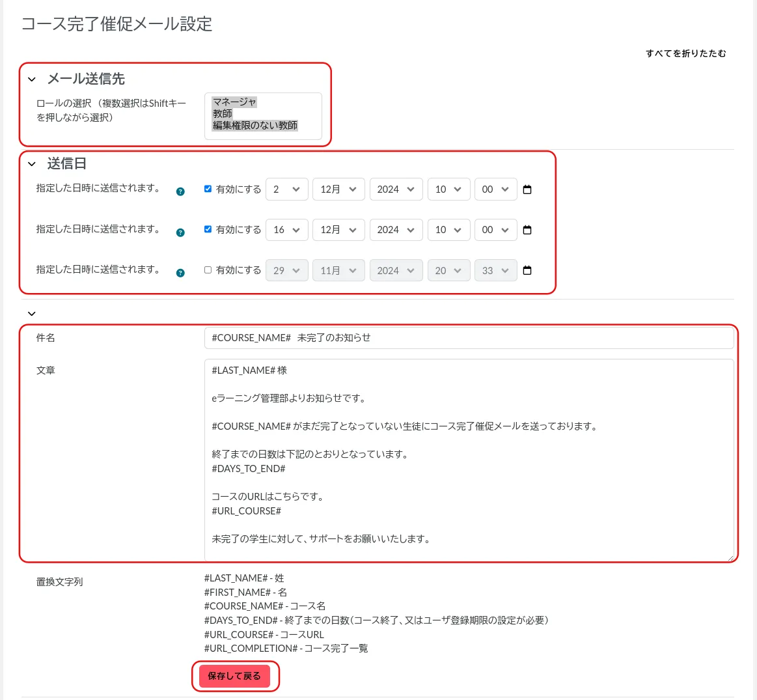Open month dropdown for second send date
Screen dimensions: 757x700
coord(338,230)
